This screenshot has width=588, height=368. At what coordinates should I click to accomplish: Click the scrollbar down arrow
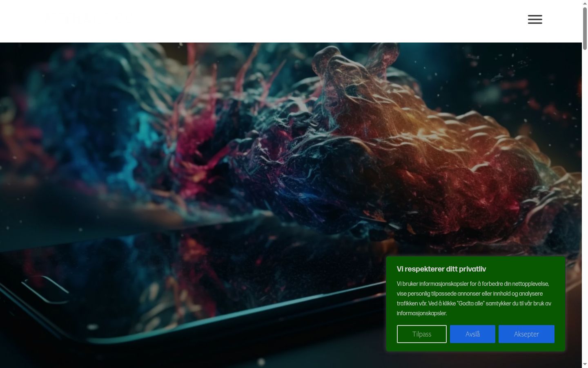click(585, 364)
